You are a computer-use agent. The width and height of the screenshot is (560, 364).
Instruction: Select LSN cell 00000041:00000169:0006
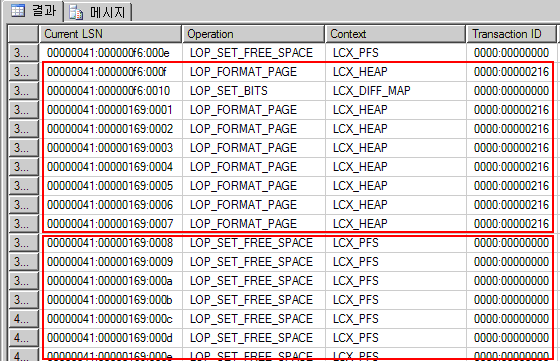(111, 205)
